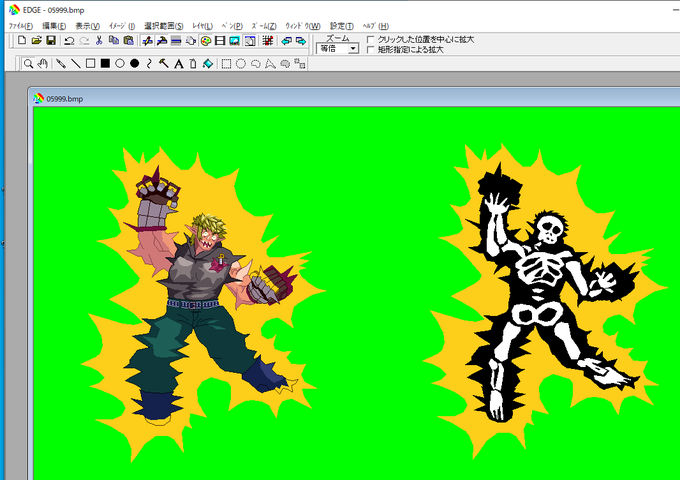Select the outlined Ellipse tool
This screenshot has width=680, height=480.
[120, 64]
